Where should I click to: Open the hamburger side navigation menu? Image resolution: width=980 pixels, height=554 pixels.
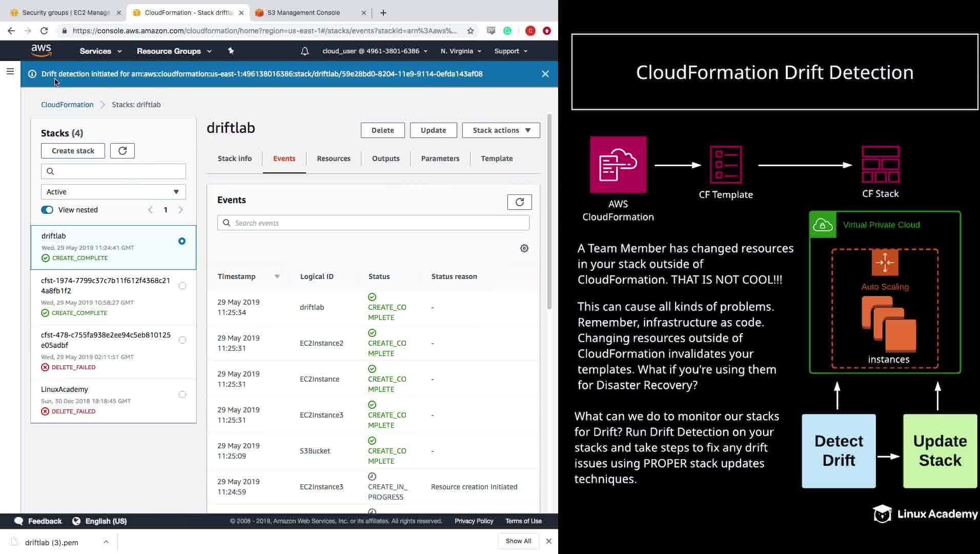[x=10, y=71]
